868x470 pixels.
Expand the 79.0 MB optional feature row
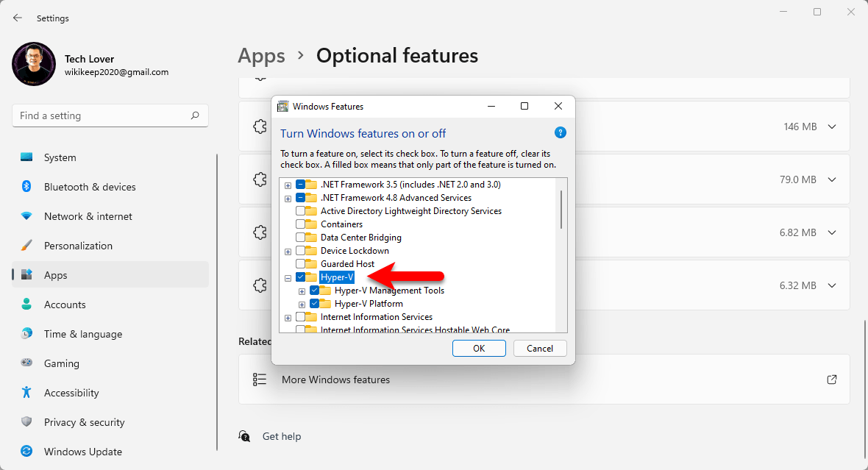tap(832, 179)
